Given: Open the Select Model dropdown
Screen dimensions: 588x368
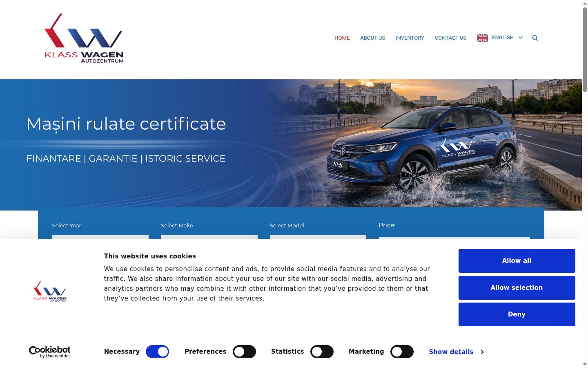Looking at the screenshot, I should (318, 237).
